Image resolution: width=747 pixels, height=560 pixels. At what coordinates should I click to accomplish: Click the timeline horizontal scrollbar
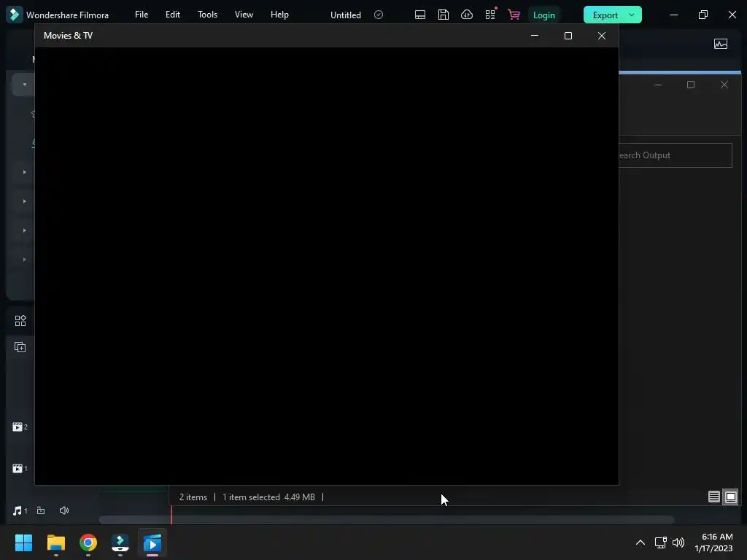387,520
